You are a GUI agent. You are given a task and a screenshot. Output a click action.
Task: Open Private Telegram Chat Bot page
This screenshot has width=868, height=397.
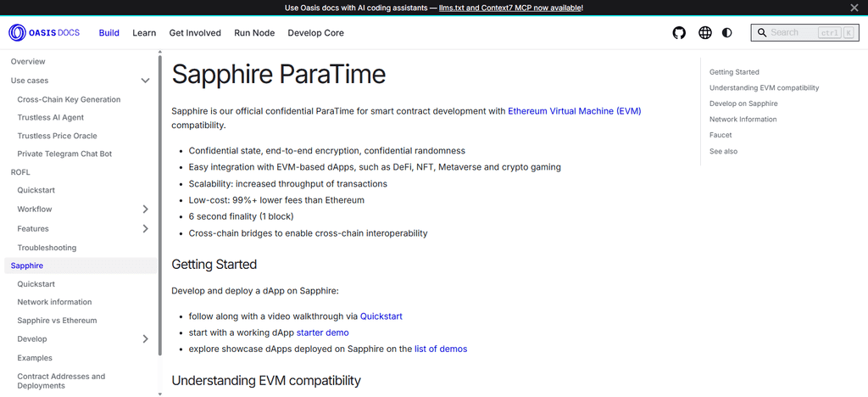(x=64, y=154)
